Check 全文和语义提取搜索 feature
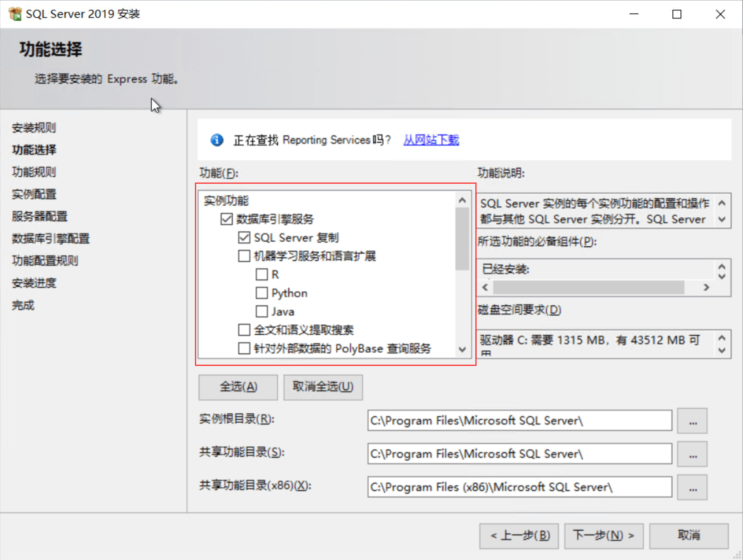This screenshot has height=560, width=743. [x=244, y=330]
